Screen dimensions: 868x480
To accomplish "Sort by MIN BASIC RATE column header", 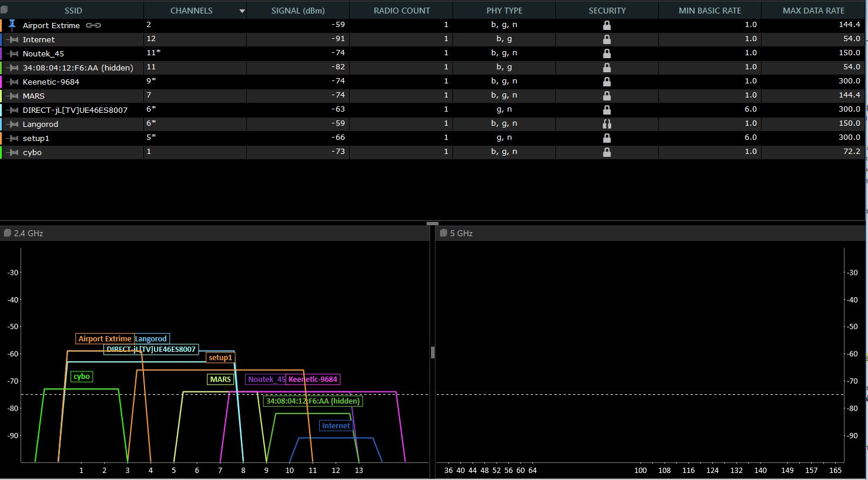I will coord(710,11).
